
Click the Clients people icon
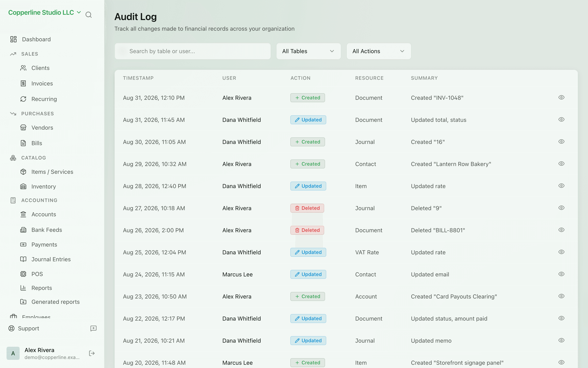(x=23, y=68)
